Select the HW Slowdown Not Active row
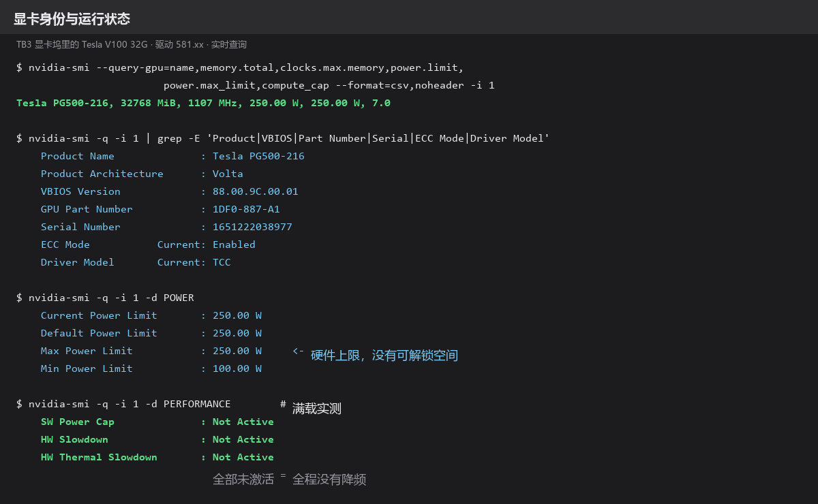Viewport: 818px width, 504px height. pos(157,439)
